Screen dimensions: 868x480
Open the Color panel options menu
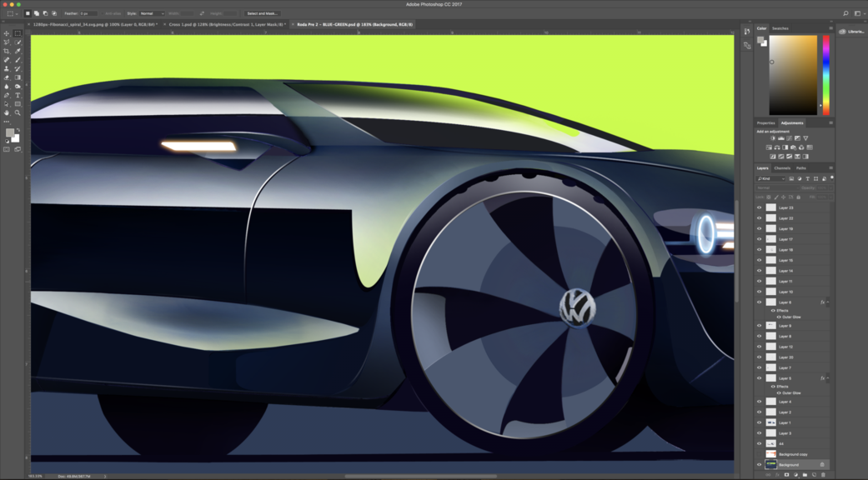pyautogui.click(x=830, y=28)
